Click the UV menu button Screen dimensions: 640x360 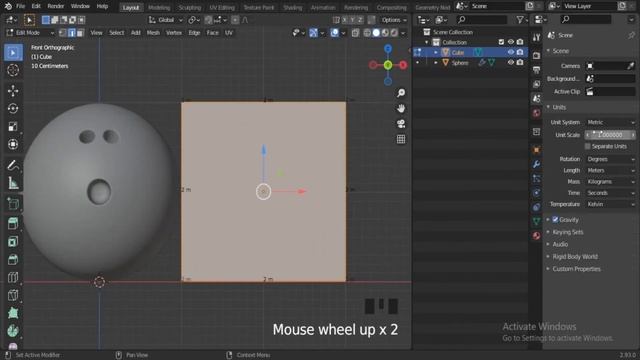click(229, 33)
